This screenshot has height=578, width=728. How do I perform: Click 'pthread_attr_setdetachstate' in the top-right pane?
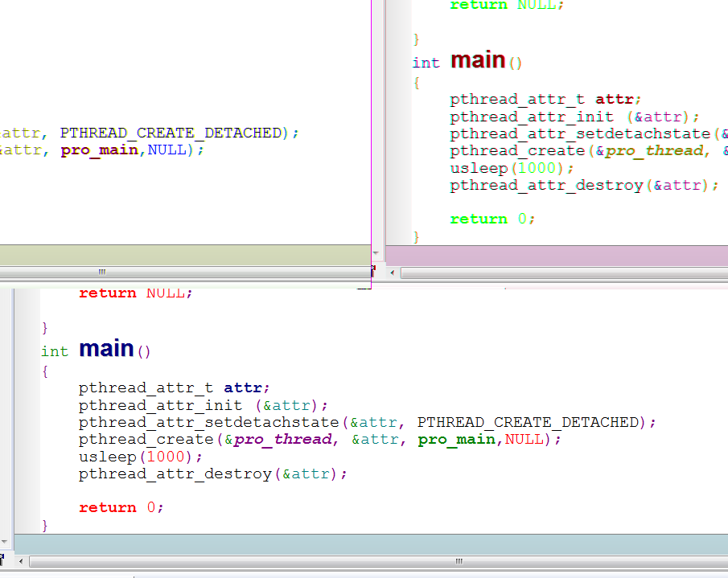tap(580, 133)
